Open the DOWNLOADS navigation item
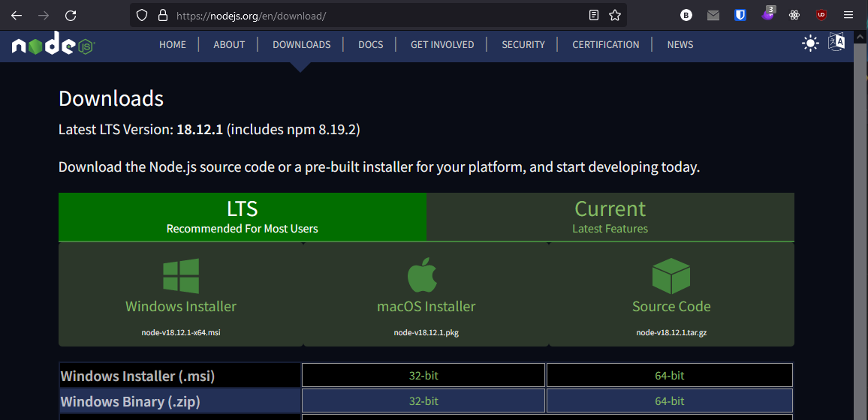The image size is (868, 420). (x=302, y=45)
